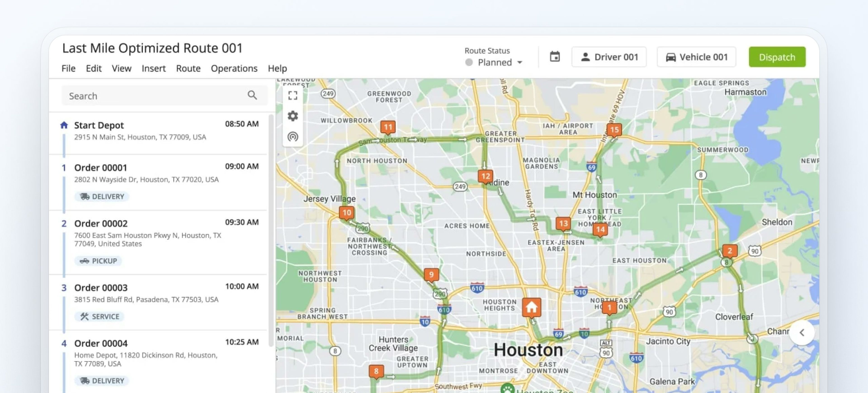Viewport: 868px width, 393px height.
Task: Click the DELIVERY tag on Order 00004
Action: click(102, 381)
